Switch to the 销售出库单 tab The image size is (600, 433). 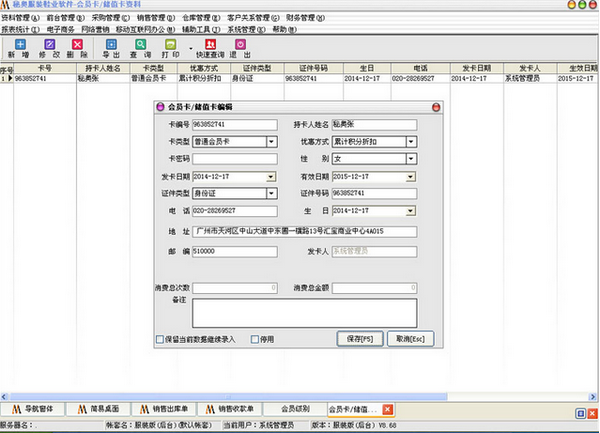tap(164, 409)
